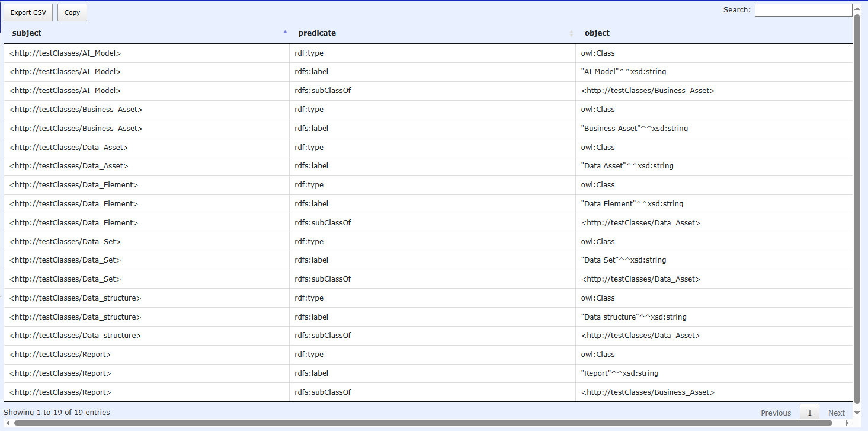Select Data_Asset subject in the rdfs:label row
The height and width of the screenshot is (431, 868).
click(x=69, y=166)
